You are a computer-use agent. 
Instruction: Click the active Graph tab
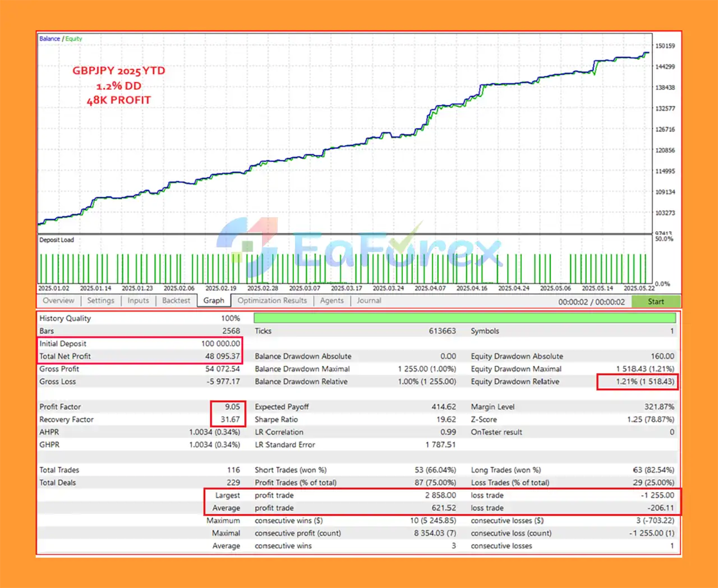(x=214, y=301)
